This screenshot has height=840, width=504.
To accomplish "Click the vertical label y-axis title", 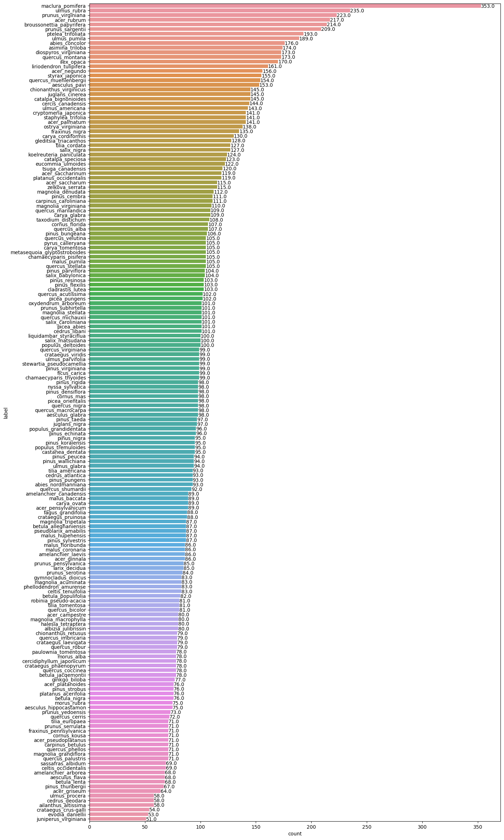I will [x=6, y=413].
